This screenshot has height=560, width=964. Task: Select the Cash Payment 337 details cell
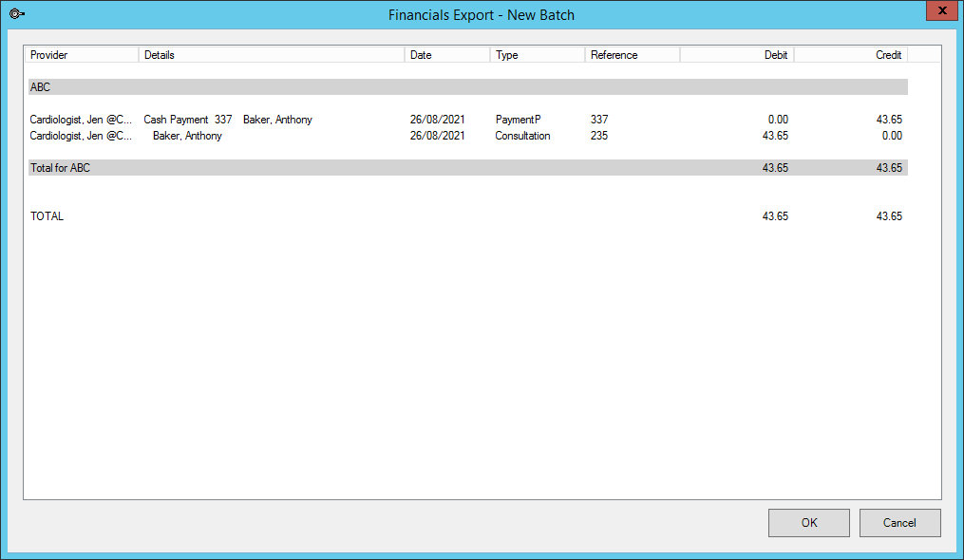point(228,120)
